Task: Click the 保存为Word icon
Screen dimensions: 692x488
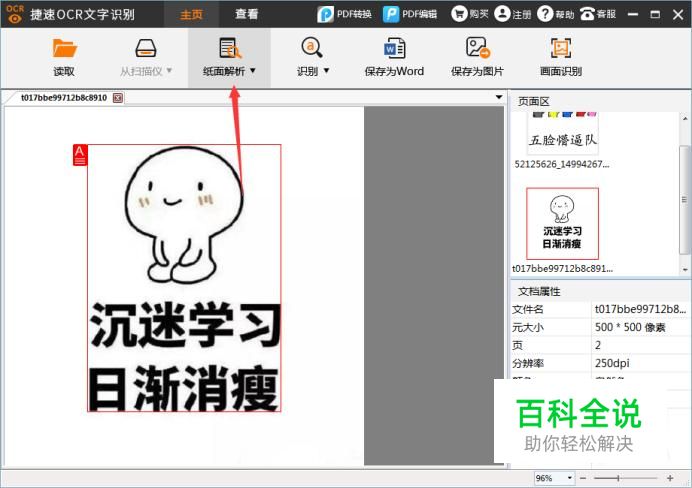Action: 395,48
